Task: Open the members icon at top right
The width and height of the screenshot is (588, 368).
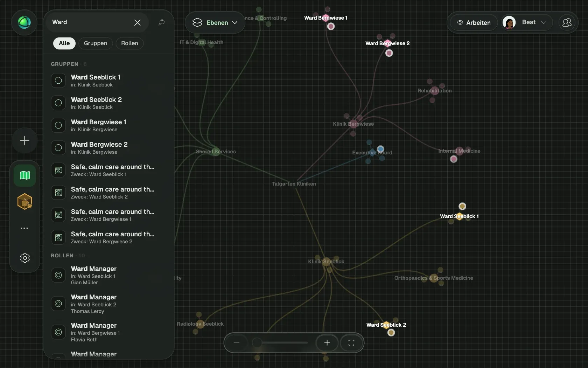Action: point(567,22)
